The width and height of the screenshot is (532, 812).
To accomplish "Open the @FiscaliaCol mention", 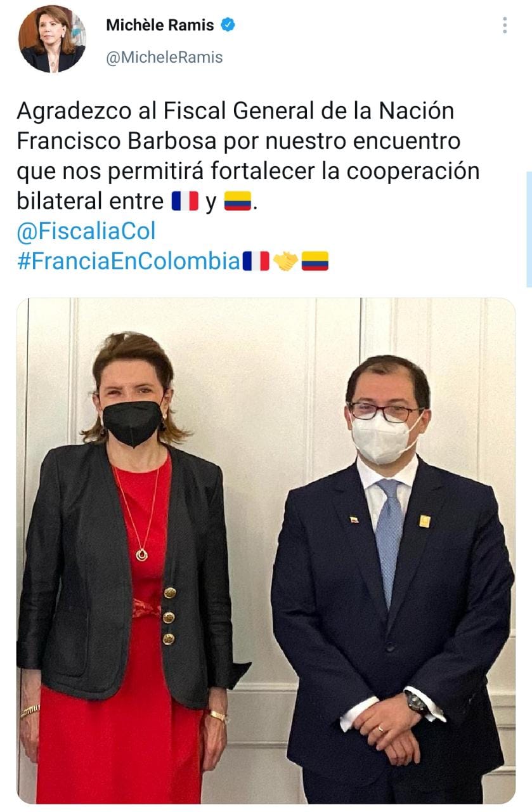I will (x=86, y=231).
